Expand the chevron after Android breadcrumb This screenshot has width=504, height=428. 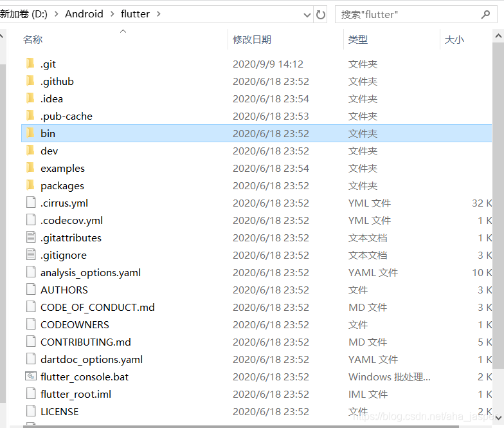(112, 14)
